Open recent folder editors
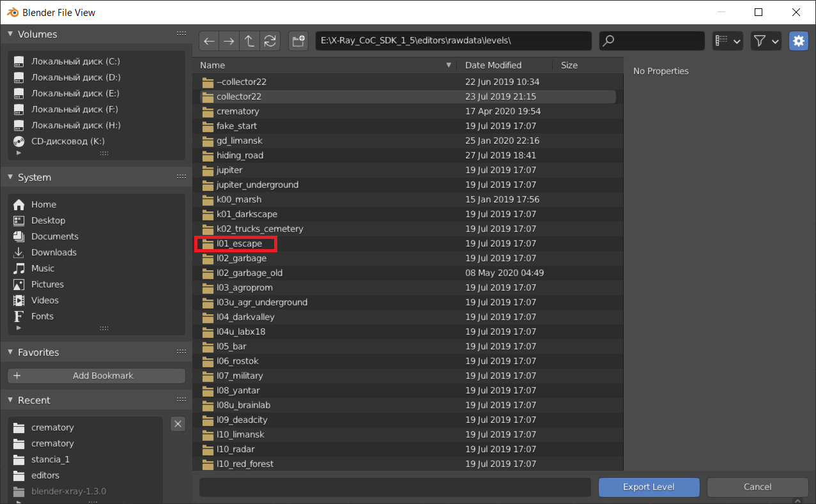This screenshot has width=816, height=504. [x=86, y=475]
